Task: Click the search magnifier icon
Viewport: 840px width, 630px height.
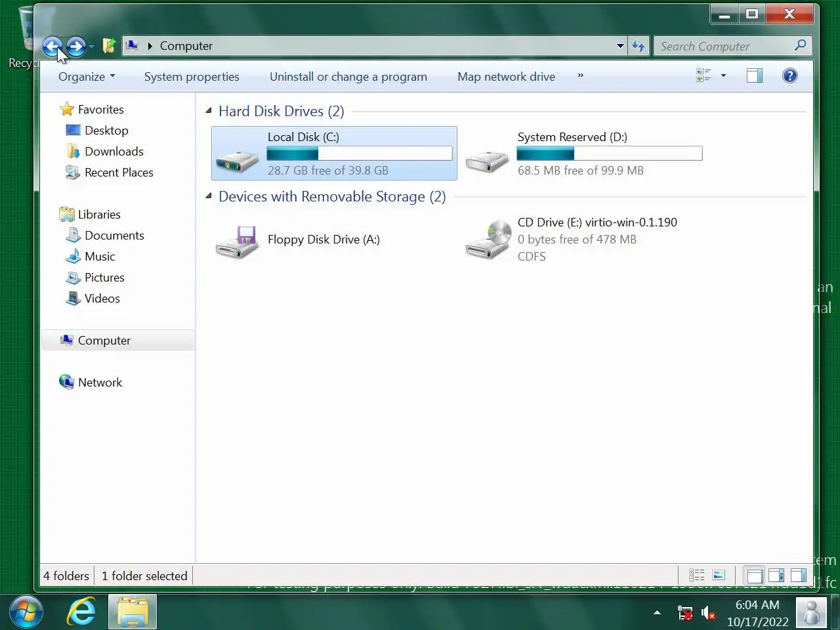Action: (x=800, y=45)
